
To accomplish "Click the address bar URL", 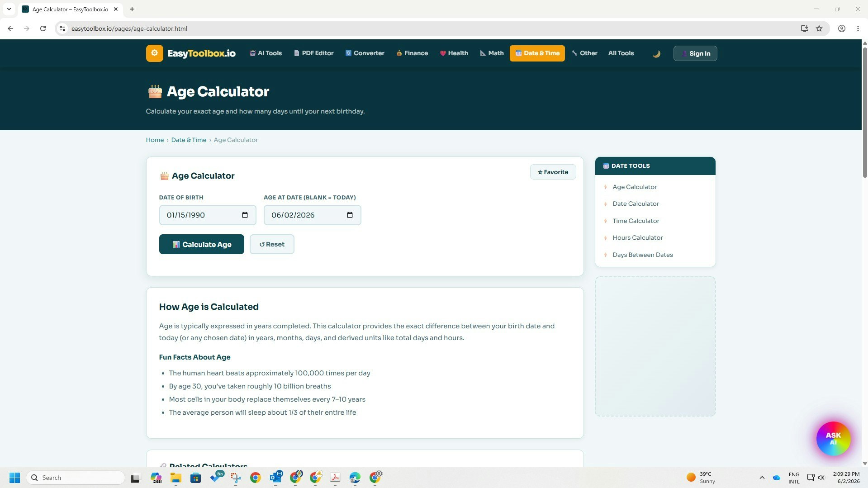I will [129, 28].
